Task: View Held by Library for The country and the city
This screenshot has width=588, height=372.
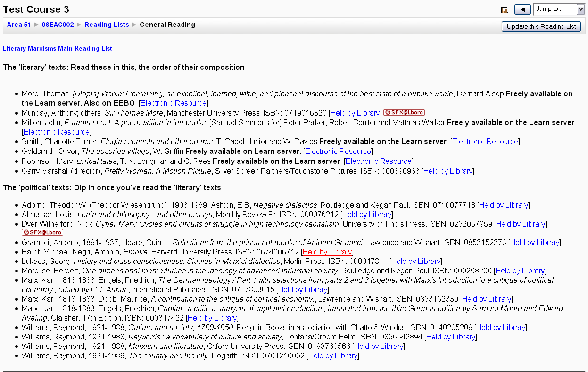Action: point(333,356)
